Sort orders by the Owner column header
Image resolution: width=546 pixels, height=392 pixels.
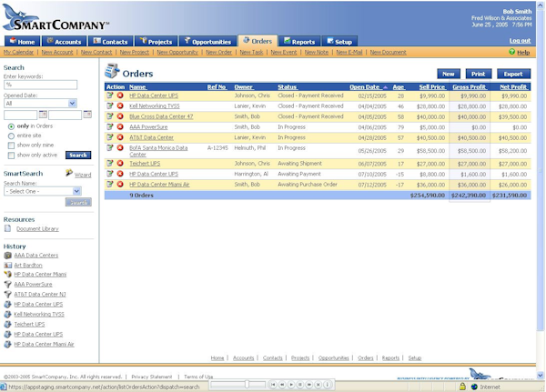243,87
